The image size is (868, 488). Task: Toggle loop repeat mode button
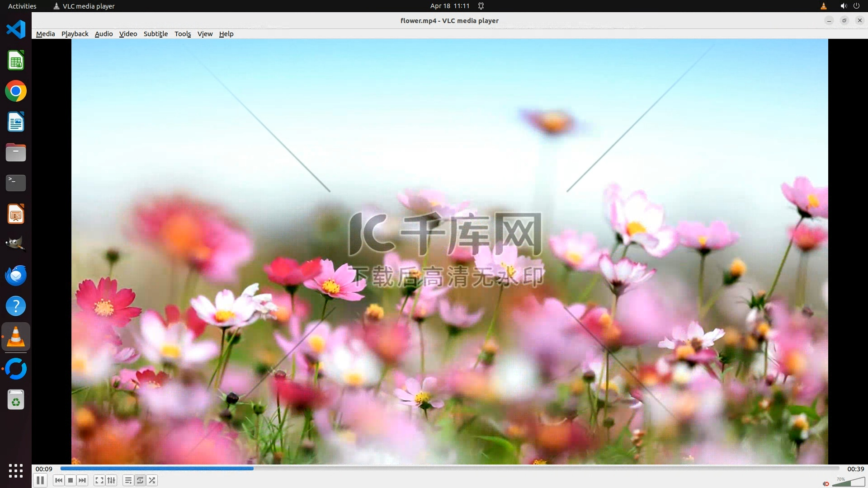[x=140, y=480]
